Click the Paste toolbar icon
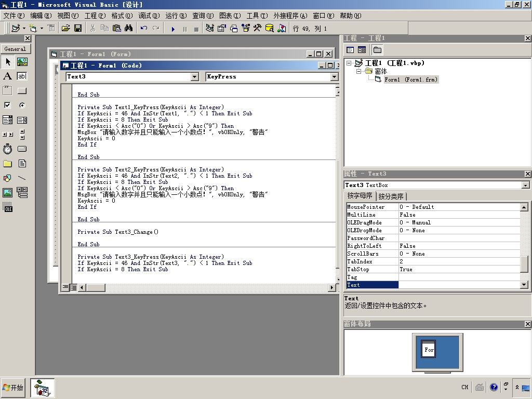Screen dimensions: 532x399 [x=117, y=28]
